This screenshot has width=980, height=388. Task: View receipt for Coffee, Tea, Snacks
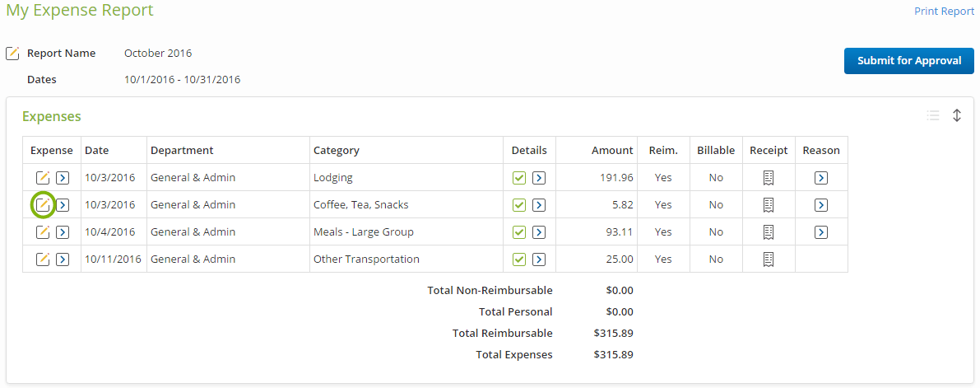coord(769,204)
